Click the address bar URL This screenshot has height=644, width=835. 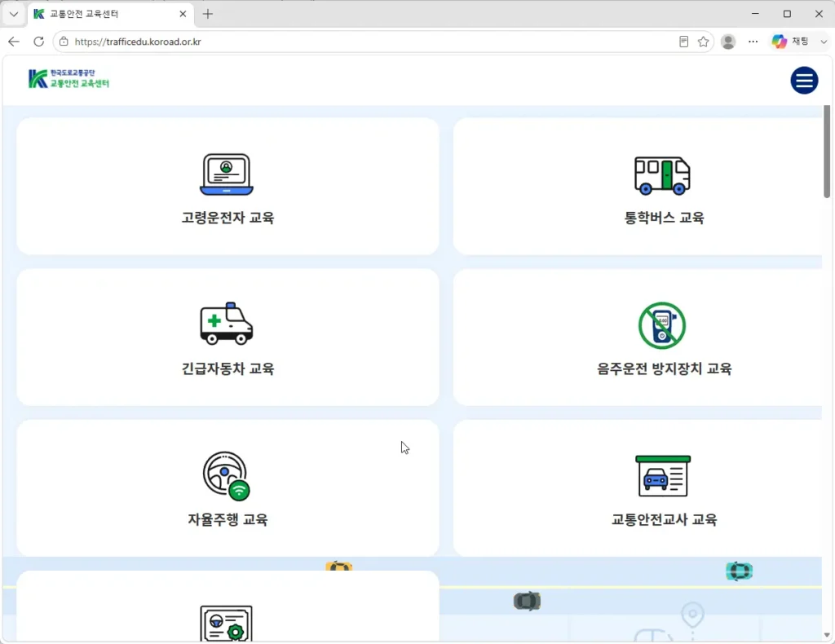click(137, 42)
